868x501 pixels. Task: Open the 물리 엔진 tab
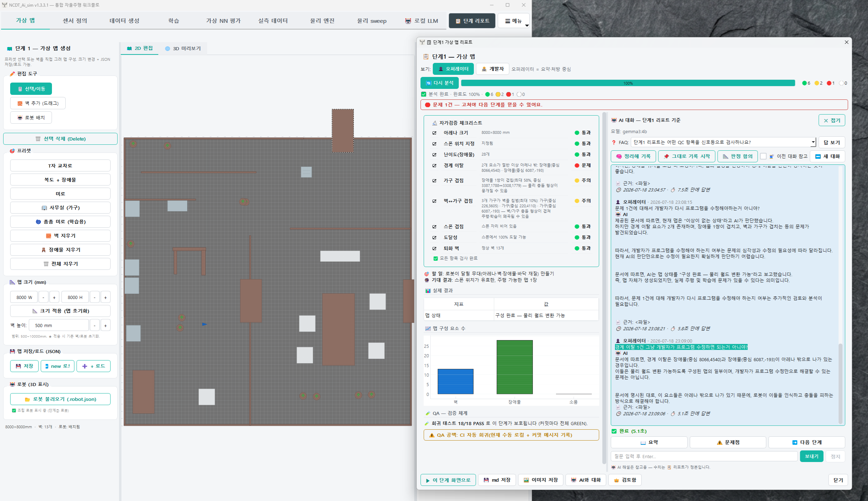tap(322, 21)
